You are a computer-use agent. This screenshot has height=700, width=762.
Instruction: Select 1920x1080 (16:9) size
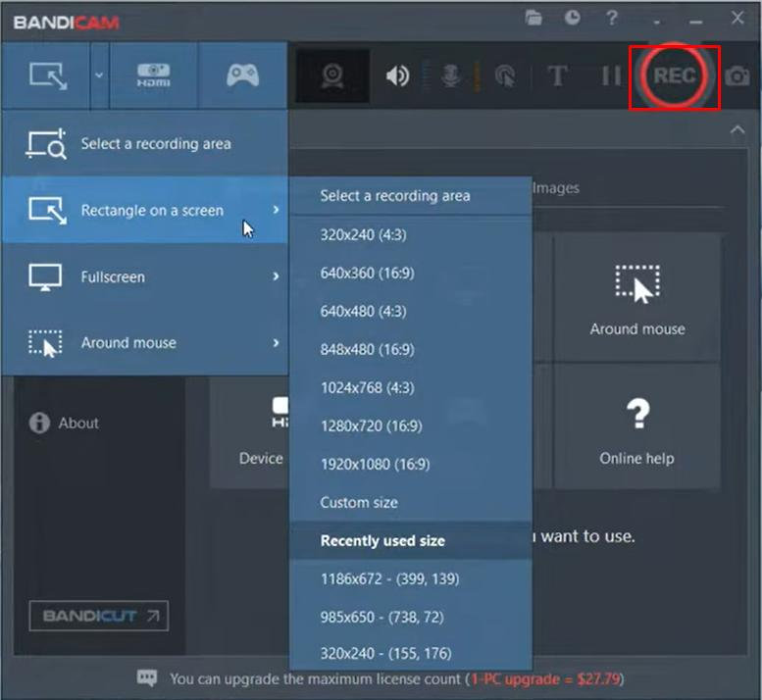tap(411, 465)
